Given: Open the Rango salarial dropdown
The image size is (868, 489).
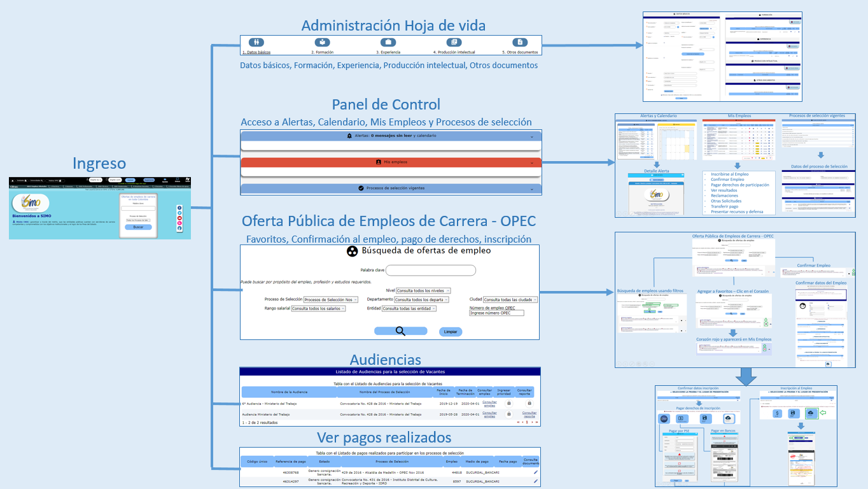Looking at the screenshot, I should pos(318,308).
